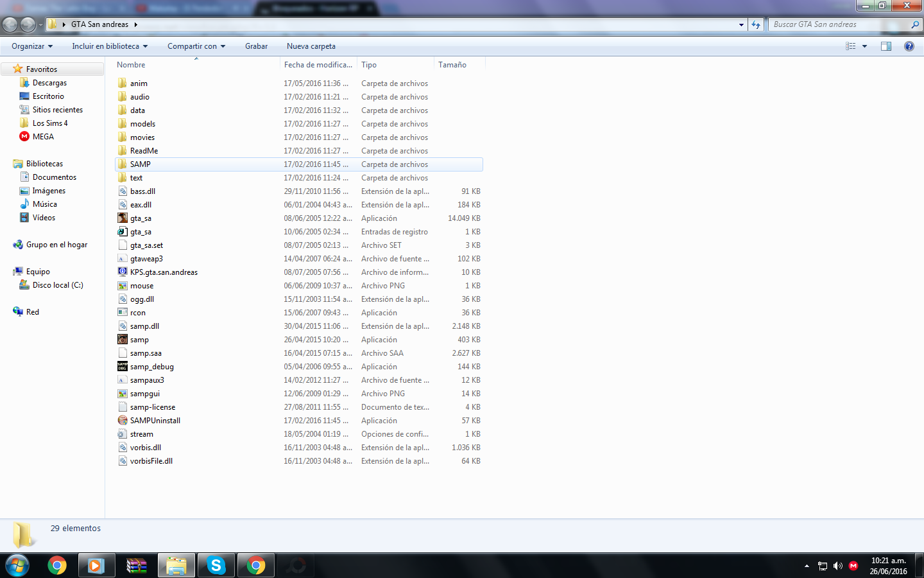
Task: Click the bass.dll file icon
Action: (x=123, y=191)
